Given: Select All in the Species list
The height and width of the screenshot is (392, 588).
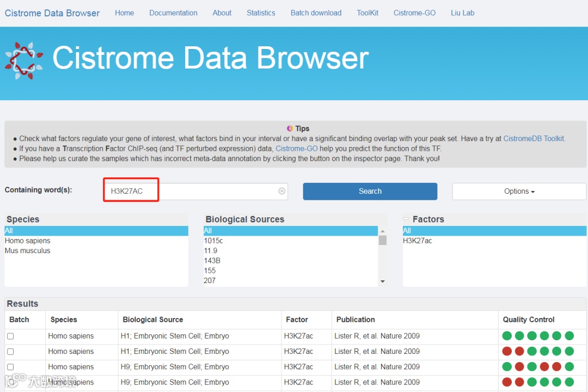Looking at the screenshot, I should click(x=96, y=231).
